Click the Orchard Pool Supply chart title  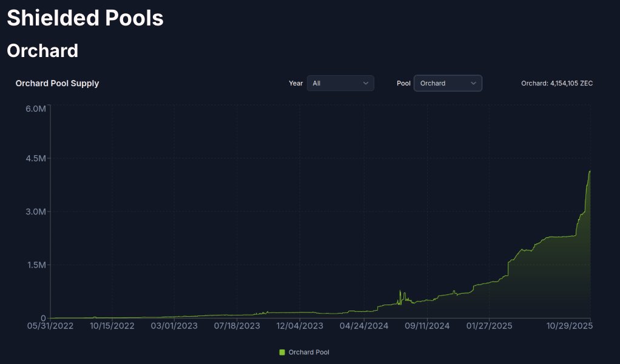click(x=58, y=83)
